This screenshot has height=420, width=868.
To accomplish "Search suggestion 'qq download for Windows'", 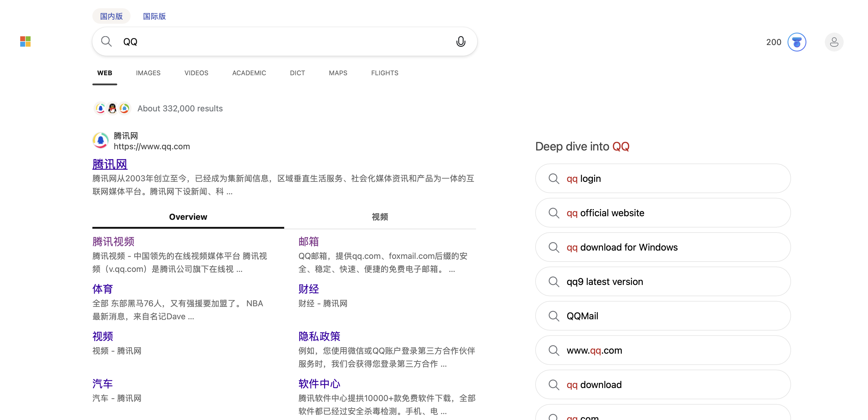I will (x=663, y=247).
